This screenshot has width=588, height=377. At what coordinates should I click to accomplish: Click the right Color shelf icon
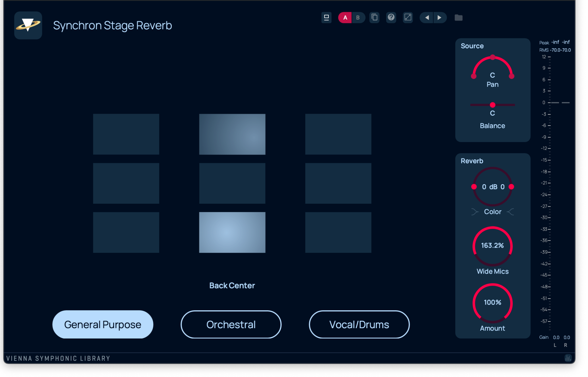(x=510, y=212)
